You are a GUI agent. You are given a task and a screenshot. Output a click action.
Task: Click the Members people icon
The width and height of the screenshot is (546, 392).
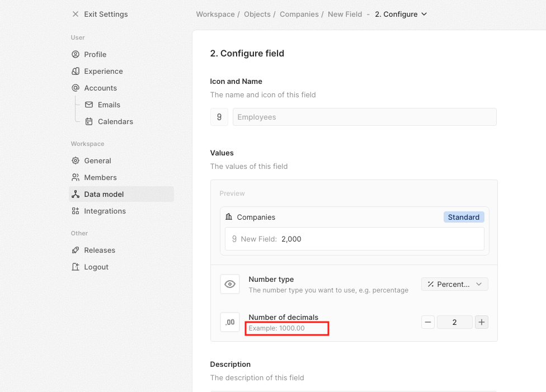click(76, 177)
